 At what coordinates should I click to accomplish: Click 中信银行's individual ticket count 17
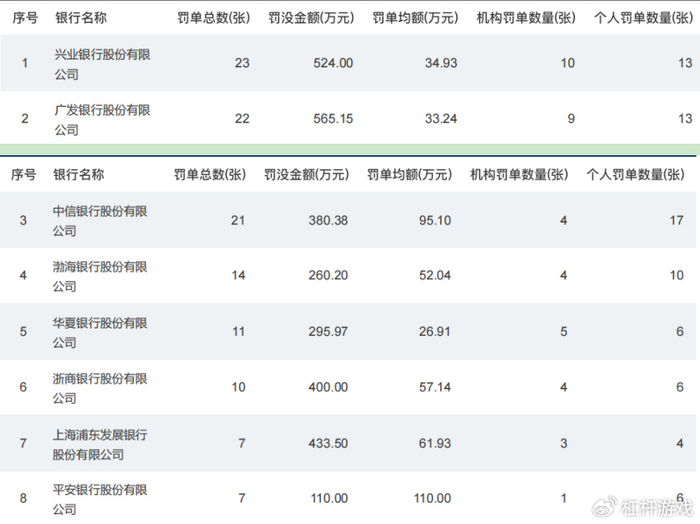point(676,220)
